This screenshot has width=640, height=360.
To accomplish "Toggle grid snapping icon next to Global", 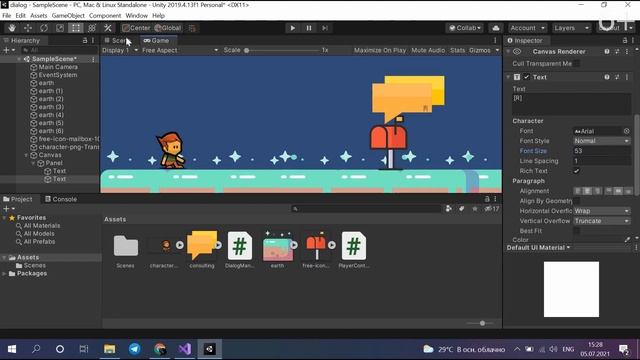I will coord(192,28).
